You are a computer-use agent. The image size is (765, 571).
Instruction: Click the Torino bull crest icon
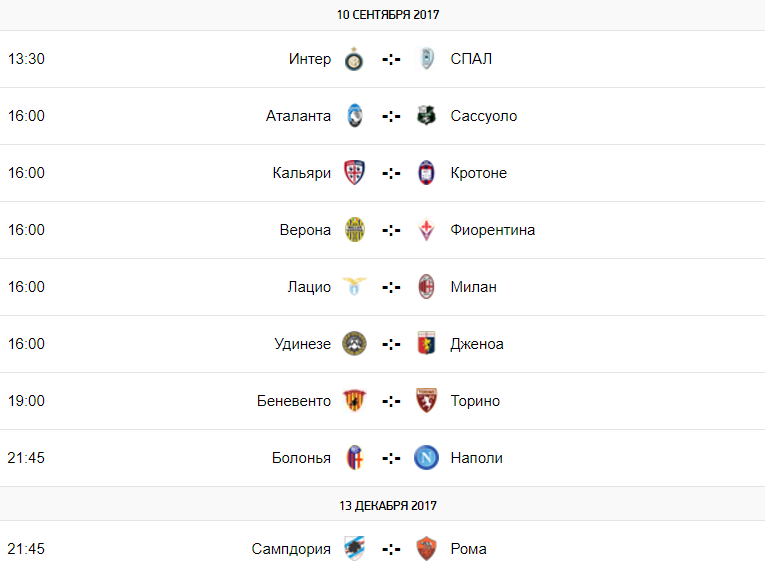(x=427, y=401)
